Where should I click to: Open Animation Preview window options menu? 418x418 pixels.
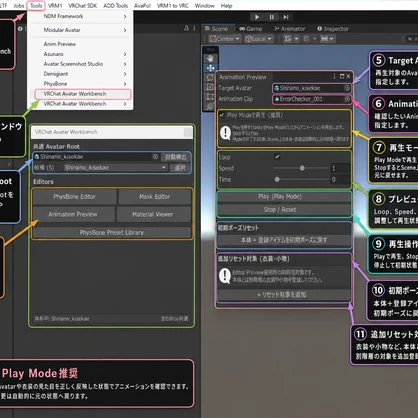[x=334, y=77]
